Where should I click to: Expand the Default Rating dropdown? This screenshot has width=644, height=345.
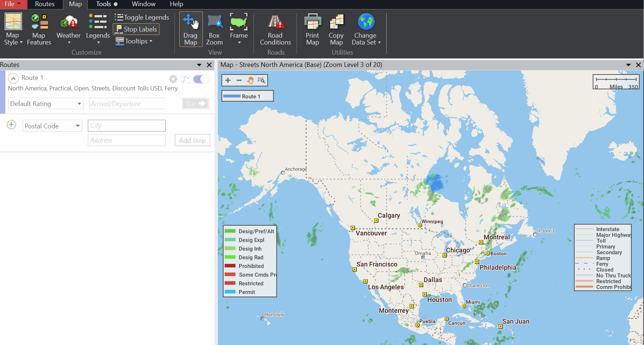(46, 104)
